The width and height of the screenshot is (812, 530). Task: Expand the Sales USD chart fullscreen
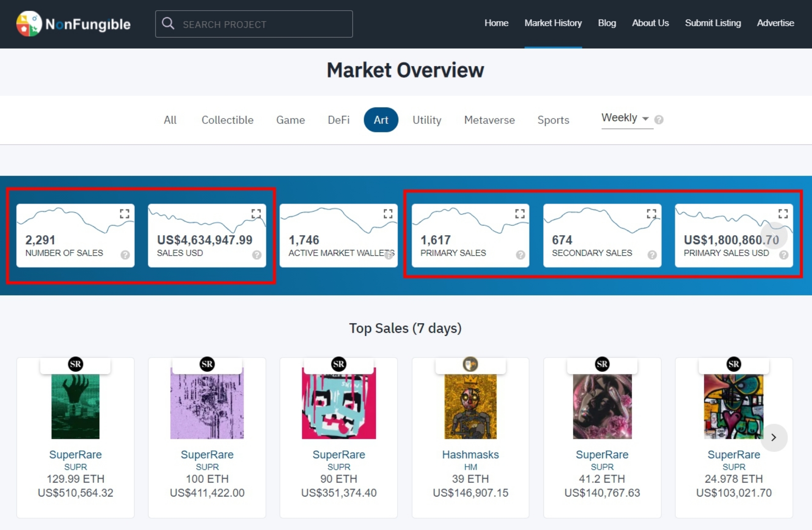pos(256,214)
